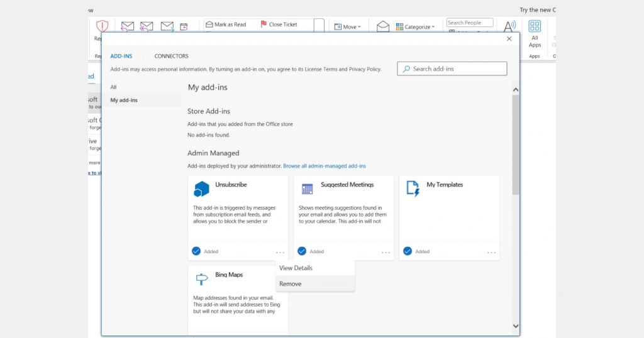
Task: Click the Reply envelope icon in ribbon
Action: 128,26
